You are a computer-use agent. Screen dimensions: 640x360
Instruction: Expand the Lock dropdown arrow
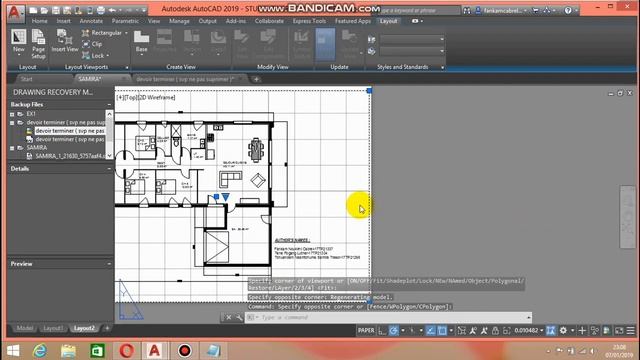click(x=108, y=55)
